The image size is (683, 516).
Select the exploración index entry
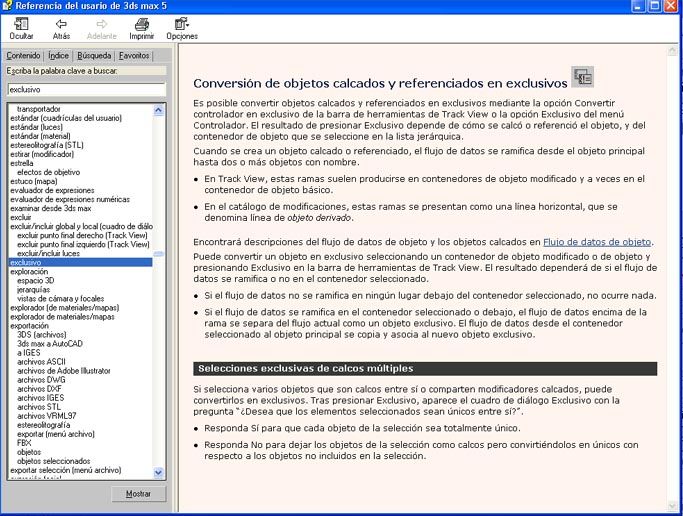pyautogui.click(x=29, y=272)
